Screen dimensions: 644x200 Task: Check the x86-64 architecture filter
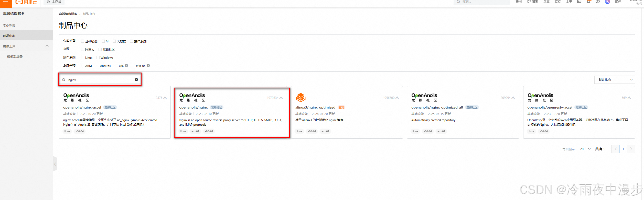tap(134, 66)
